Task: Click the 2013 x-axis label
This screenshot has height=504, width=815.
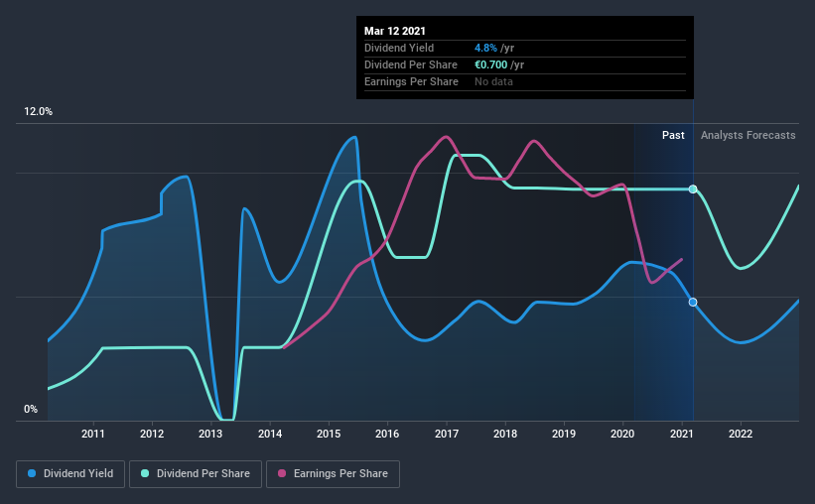Action: coord(210,434)
